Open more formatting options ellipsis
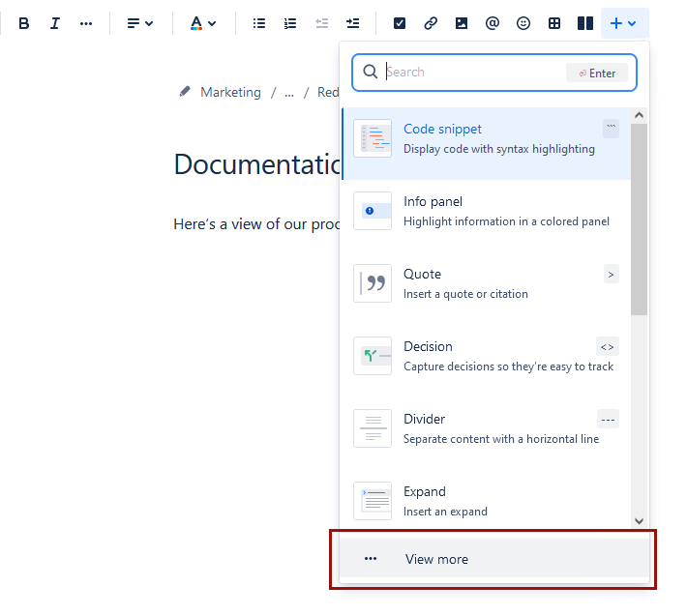 coord(86,23)
